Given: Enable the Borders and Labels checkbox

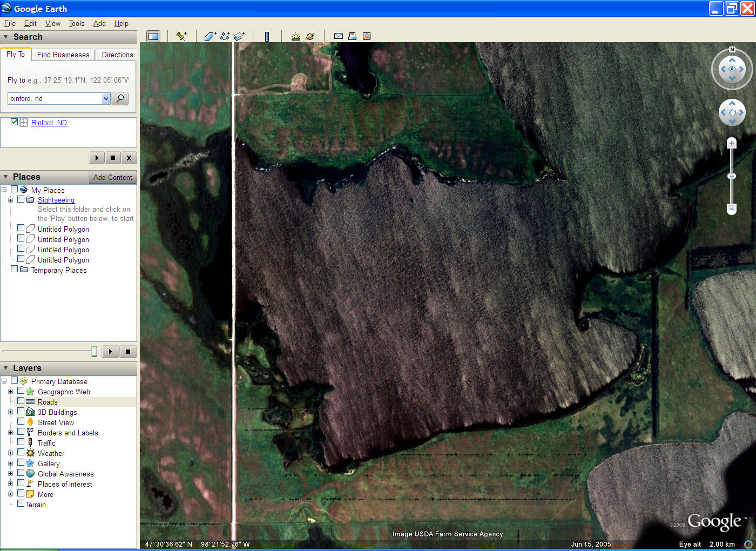Looking at the screenshot, I should pos(21,432).
